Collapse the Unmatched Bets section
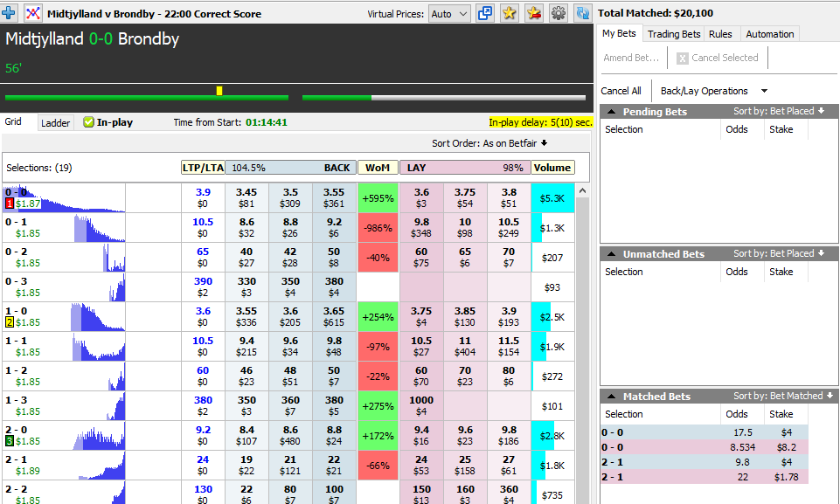 point(611,254)
